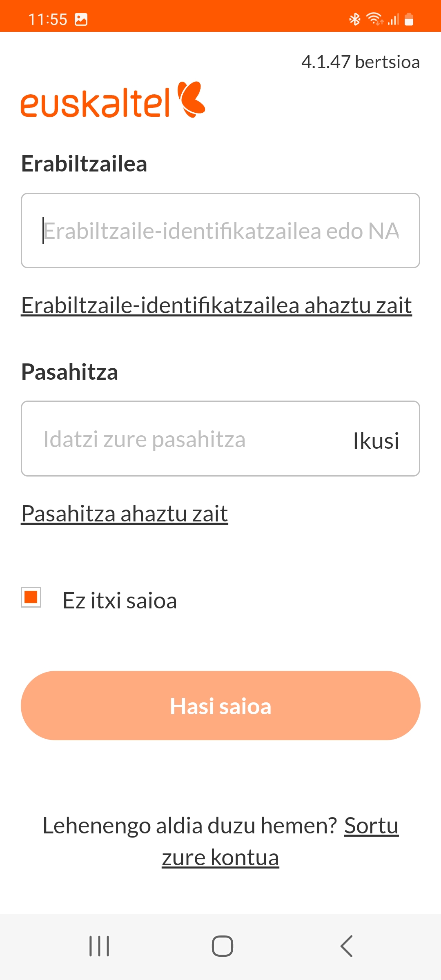
Task: Uncheck the 'Ez itxi saioa' checkbox
Action: pos(31,597)
